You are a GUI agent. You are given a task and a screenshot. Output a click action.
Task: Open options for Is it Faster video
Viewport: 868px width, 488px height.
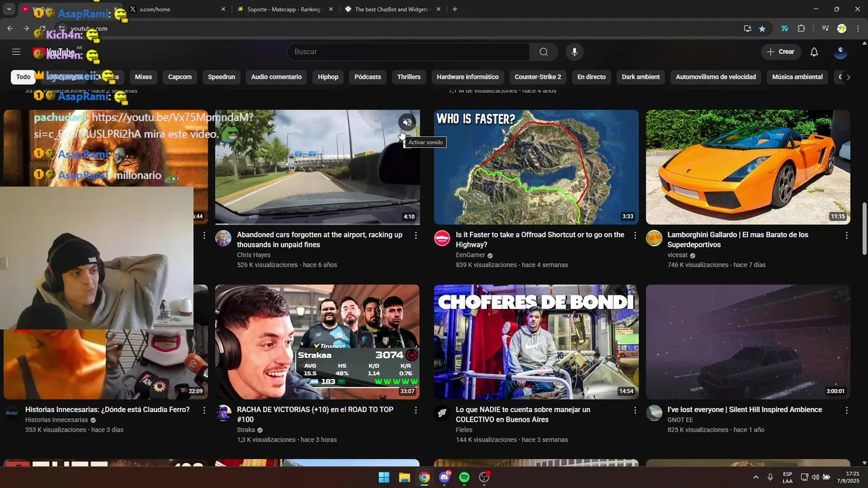(635, 235)
